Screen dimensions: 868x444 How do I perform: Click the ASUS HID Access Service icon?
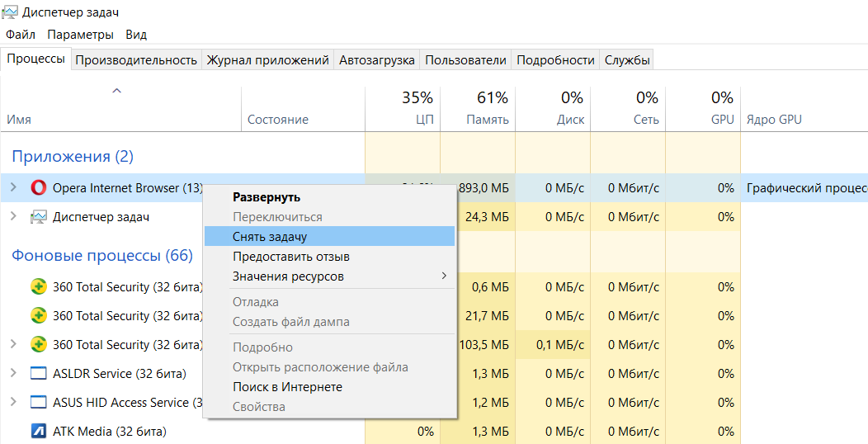38,403
